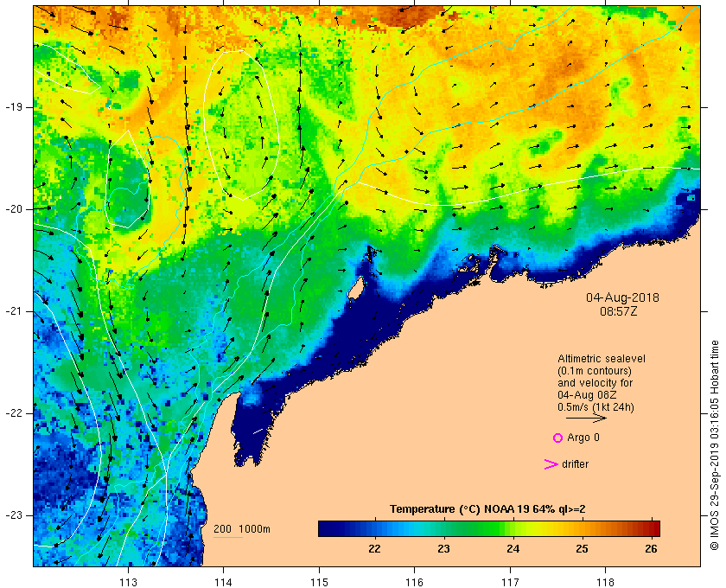Click the cyan 200 1000m contour legend line

coord(228,538)
